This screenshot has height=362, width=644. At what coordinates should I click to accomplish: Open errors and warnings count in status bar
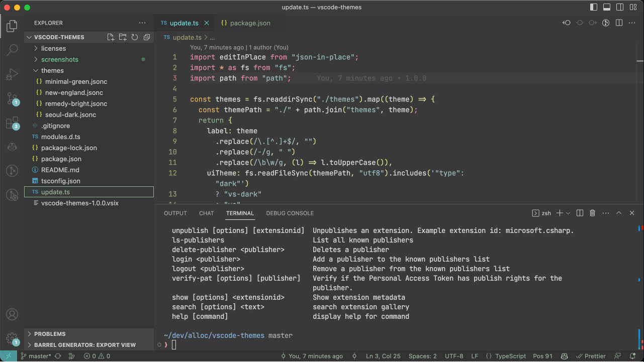(x=97, y=356)
